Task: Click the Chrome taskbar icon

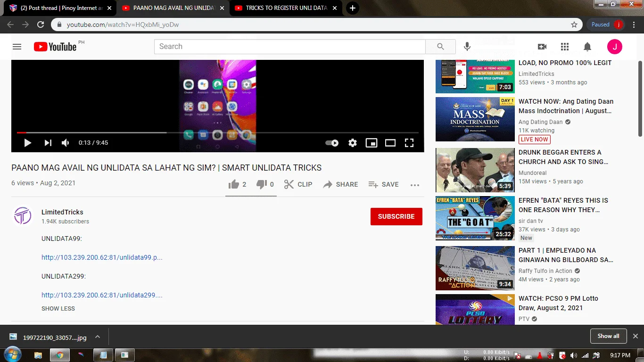Action: [60, 355]
